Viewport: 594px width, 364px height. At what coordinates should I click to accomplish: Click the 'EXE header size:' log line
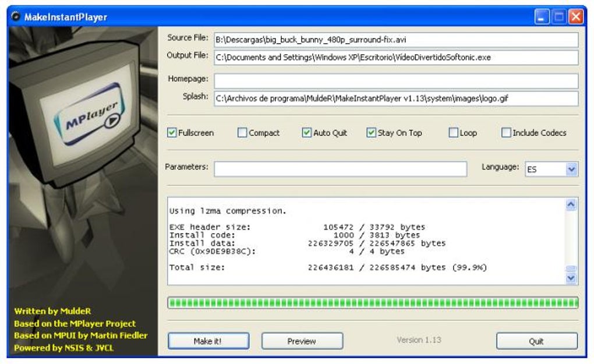(297, 227)
